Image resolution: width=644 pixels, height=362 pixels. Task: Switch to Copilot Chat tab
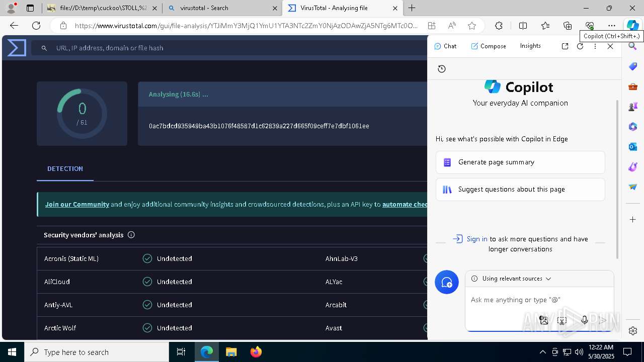pos(445,46)
